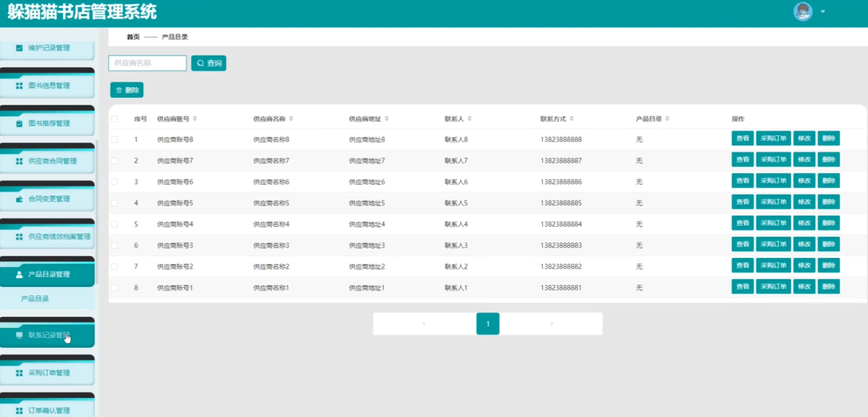This screenshot has height=417, width=868.
Task: Open the dropdown arrow beside avatar
Action: coord(823,12)
